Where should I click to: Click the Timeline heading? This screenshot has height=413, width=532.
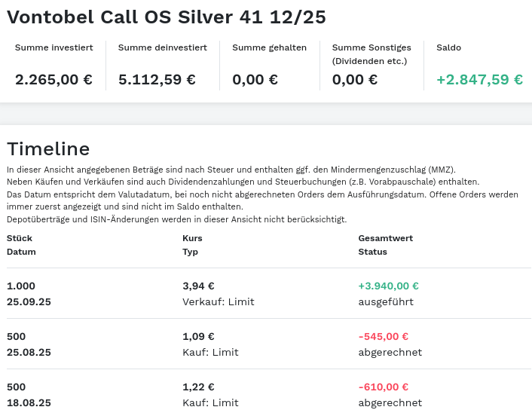pos(48,148)
